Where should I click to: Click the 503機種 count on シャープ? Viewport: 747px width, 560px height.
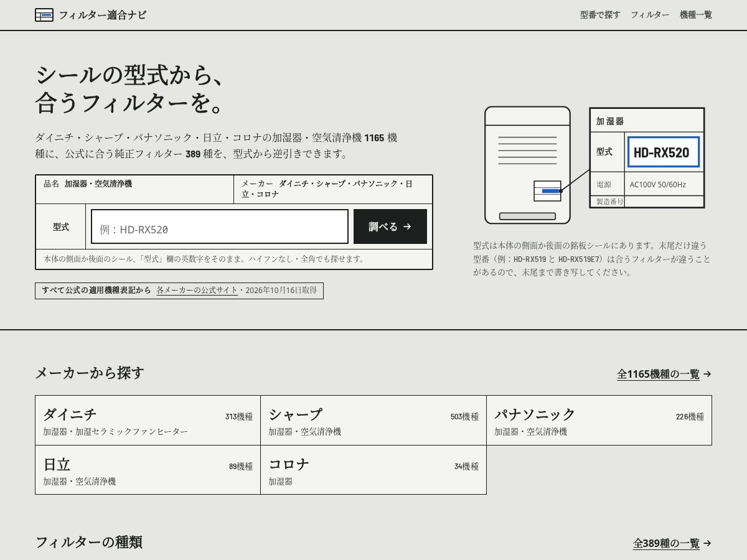tap(464, 417)
